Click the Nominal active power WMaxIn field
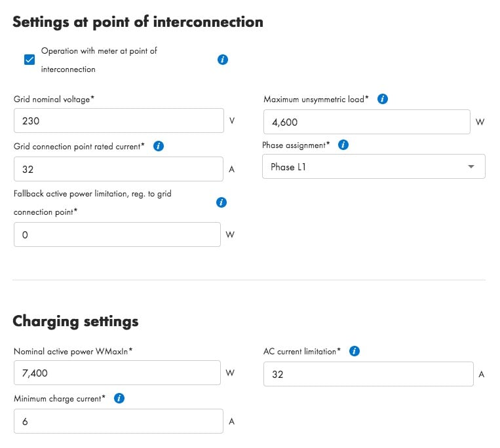This screenshot has width=500, height=448. pyautogui.click(x=117, y=373)
